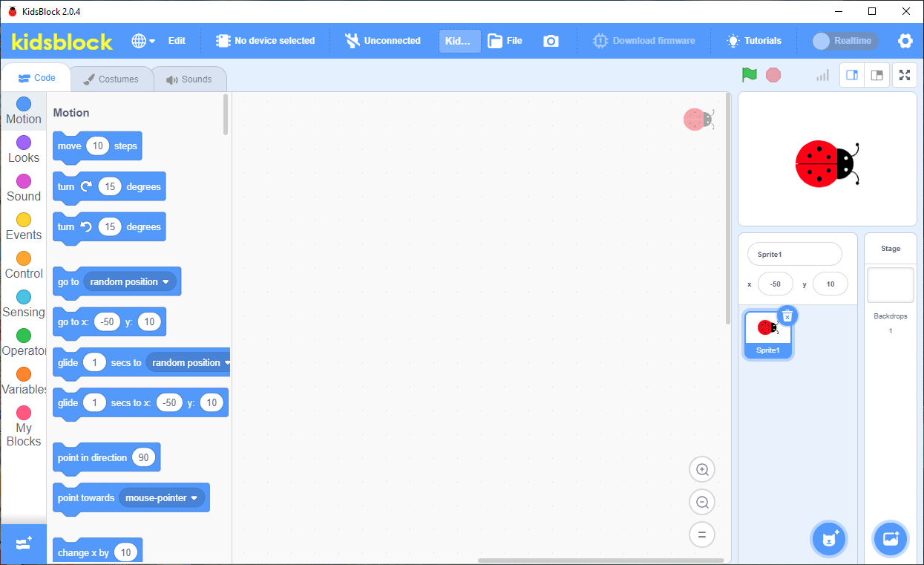Click the kidsblock logo
924x565 pixels.
(62, 41)
